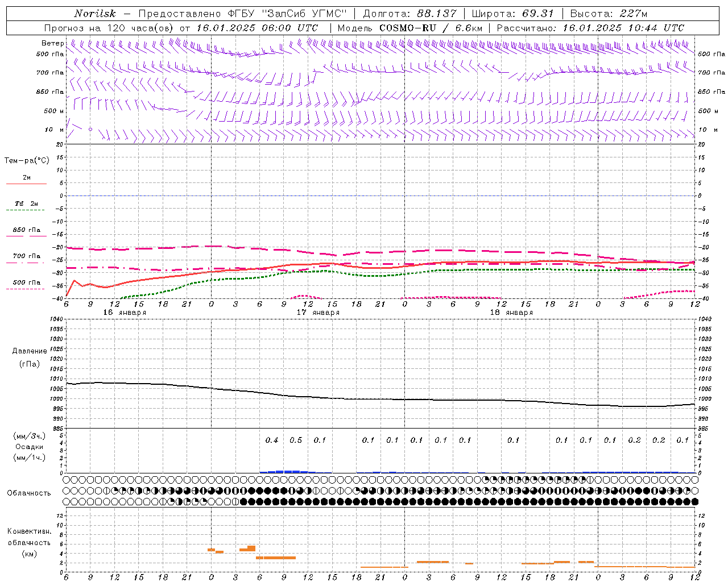Click the '(мм/3ч.)' precipitation unit label

(29, 436)
